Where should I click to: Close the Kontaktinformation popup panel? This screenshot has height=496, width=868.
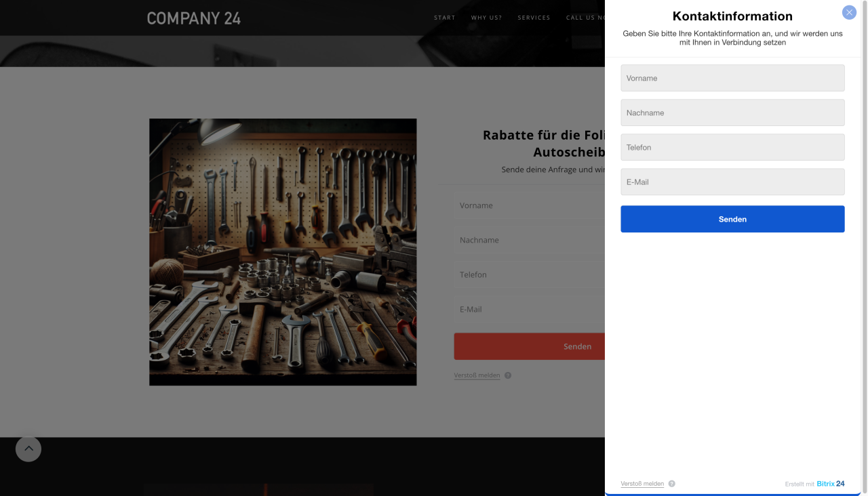pos(849,12)
